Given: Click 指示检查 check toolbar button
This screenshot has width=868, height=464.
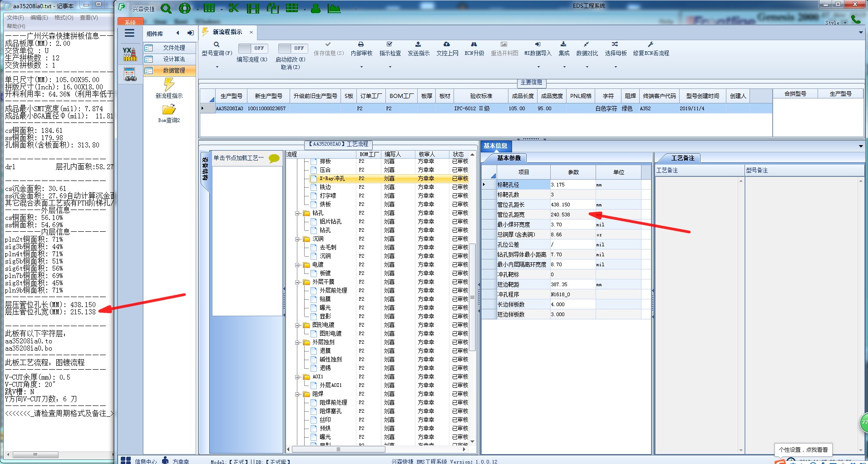Looking at the screenshot, I should [390, 49].
